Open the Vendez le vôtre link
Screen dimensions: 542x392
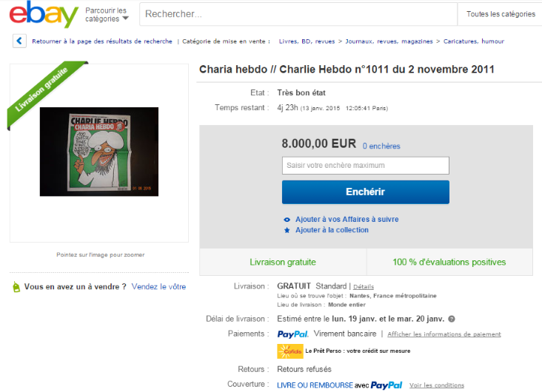pos(158,287)
